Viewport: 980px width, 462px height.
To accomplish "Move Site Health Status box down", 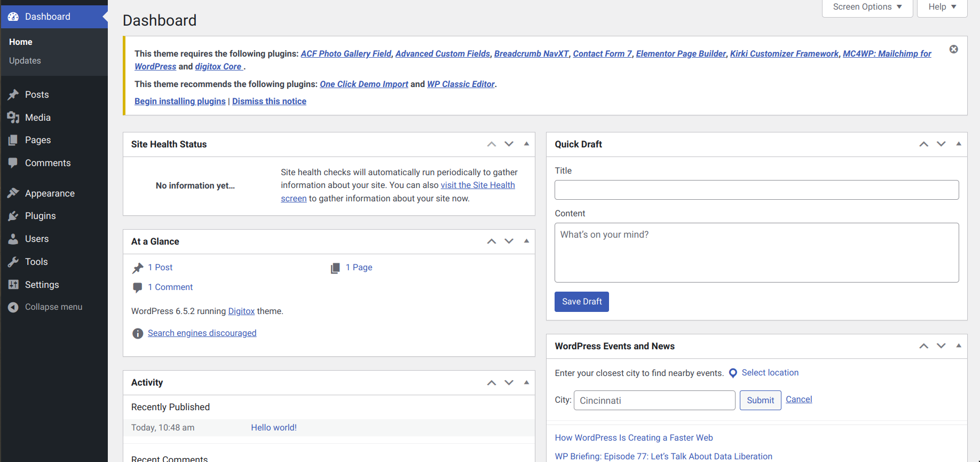I will (509, 144).
